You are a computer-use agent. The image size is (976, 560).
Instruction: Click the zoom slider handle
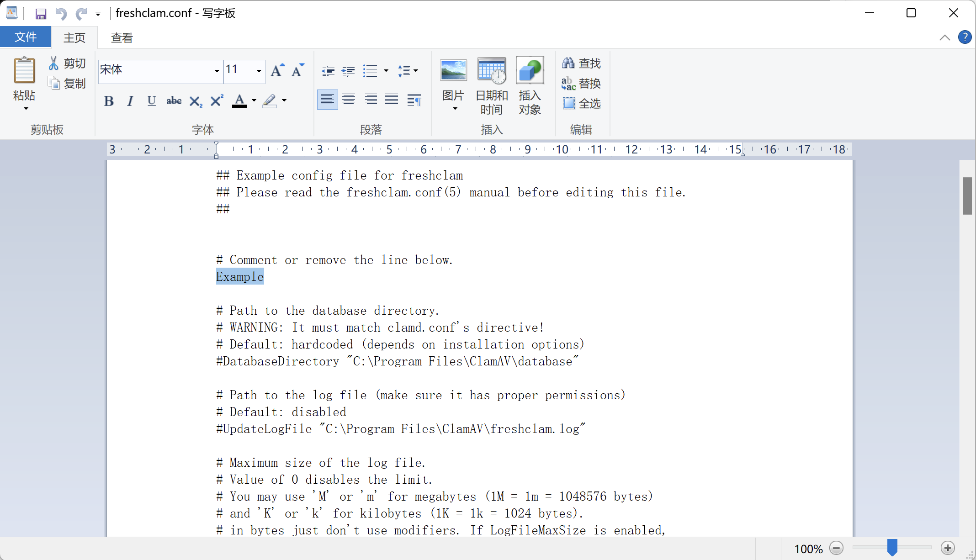pos(892,547)
